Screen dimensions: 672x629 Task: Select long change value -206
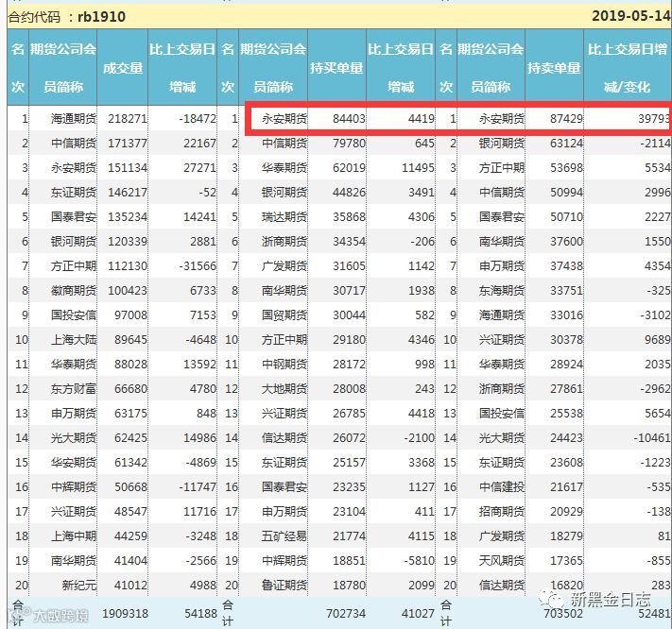point(422,242)
